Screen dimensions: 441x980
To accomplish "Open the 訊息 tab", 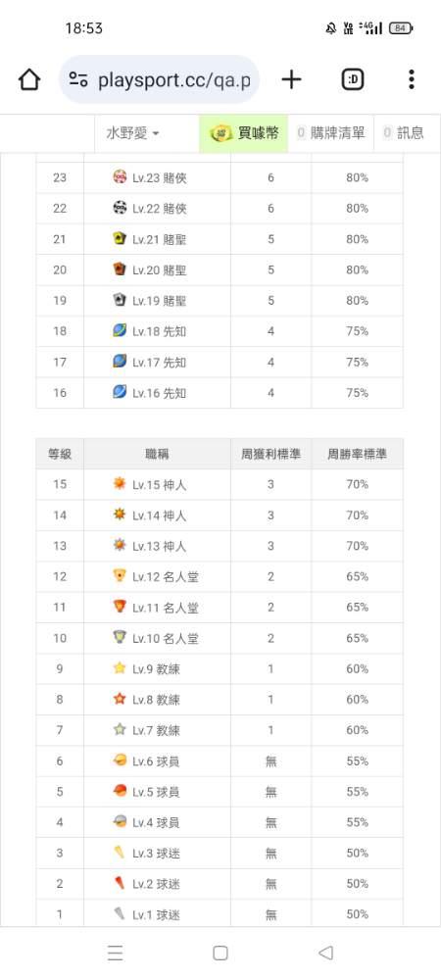I will (x=404, y=133).
